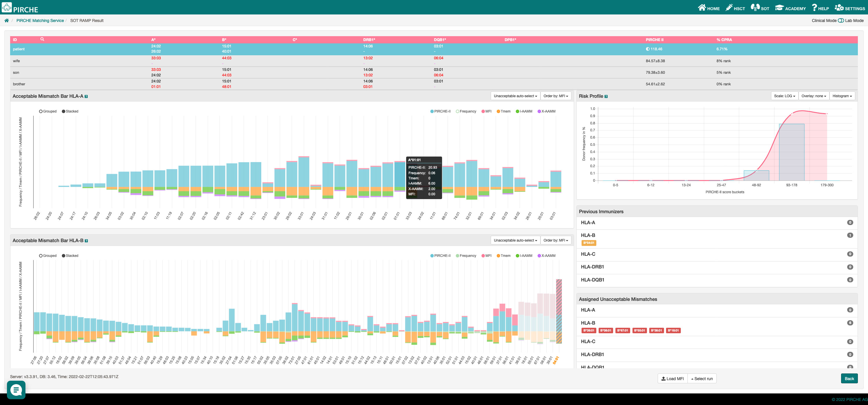868x405 pixels.
Task: Click the Back button
Action: (849, 378)
